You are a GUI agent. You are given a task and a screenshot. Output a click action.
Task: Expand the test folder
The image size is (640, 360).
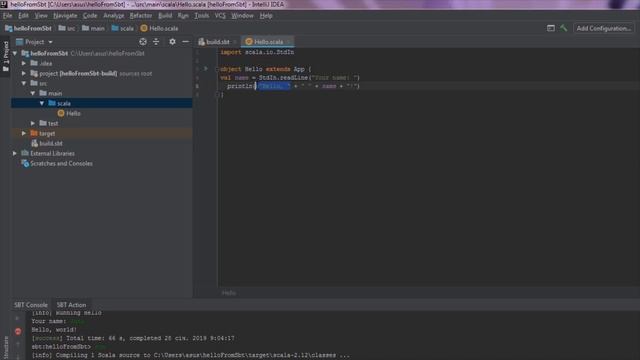(33, 123)
